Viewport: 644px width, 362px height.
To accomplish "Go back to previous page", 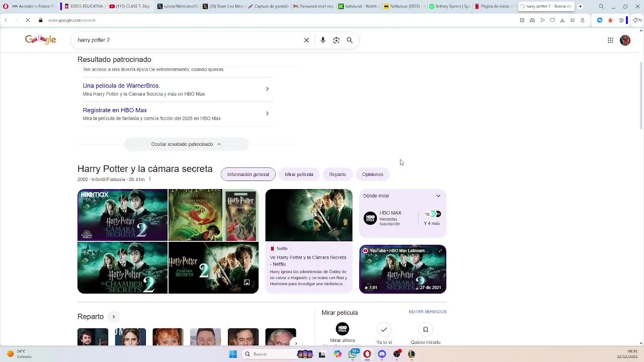I will click(6, 20).
